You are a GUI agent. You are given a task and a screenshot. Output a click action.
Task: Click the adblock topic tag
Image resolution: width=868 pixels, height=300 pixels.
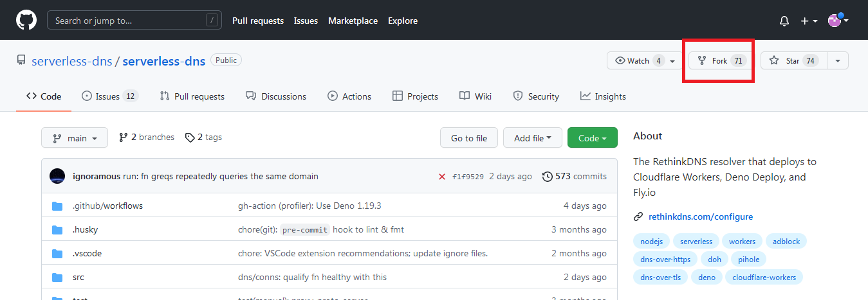[786, 242]
